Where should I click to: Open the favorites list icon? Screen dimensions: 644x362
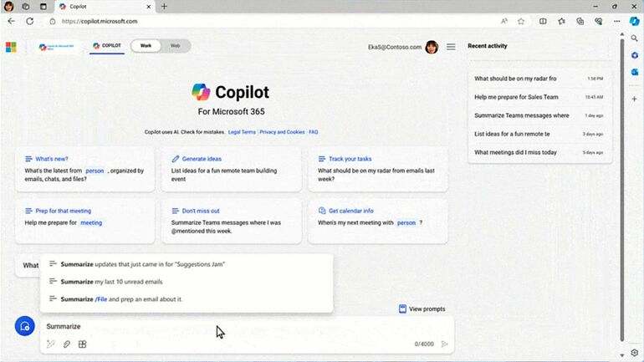click(x=561, y=21)
